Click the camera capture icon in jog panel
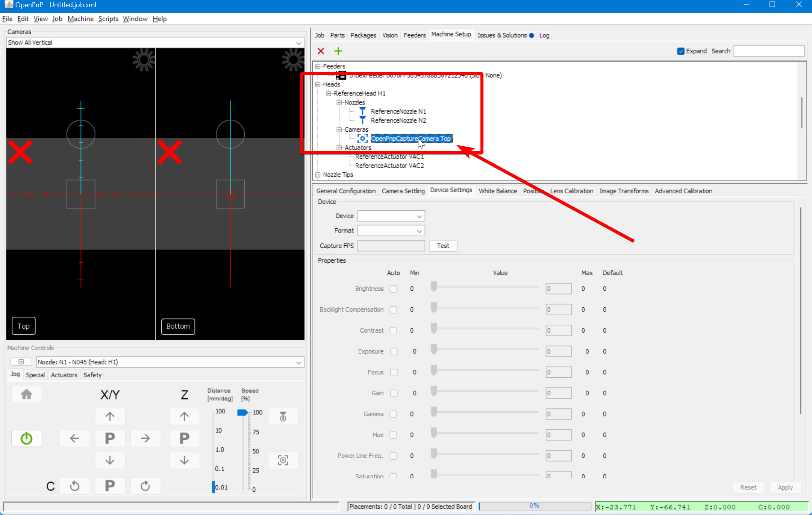The image size is (812, 515). pyautogui.click(x=283, y=460)
